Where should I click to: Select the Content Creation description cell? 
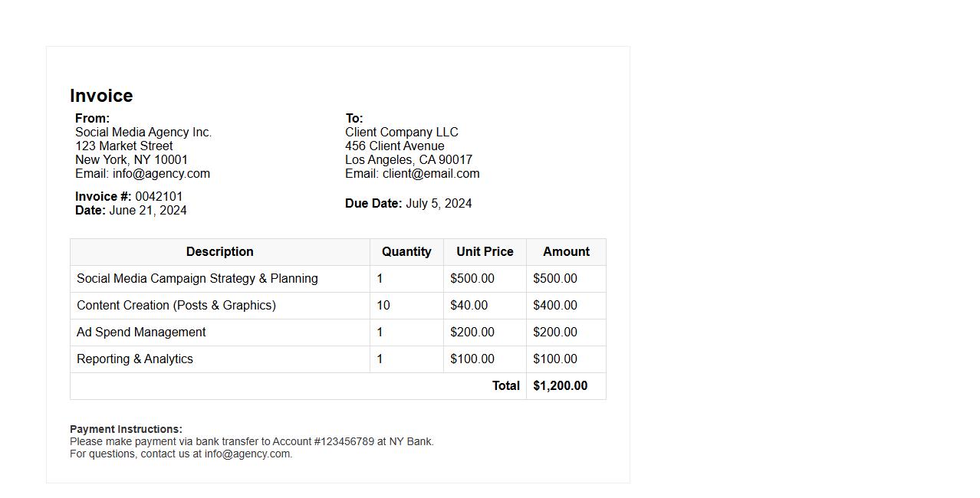tap(176, 306)
